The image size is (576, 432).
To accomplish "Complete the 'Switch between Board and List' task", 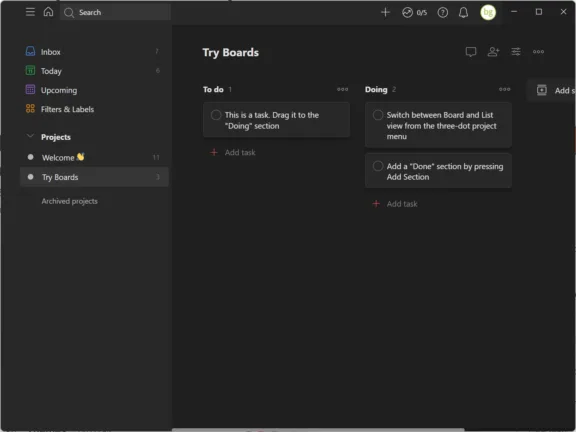I will point(378,115).
